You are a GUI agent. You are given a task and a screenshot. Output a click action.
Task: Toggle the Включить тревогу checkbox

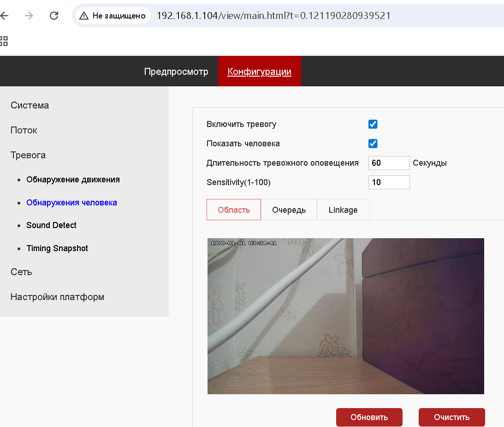[373, 124]
